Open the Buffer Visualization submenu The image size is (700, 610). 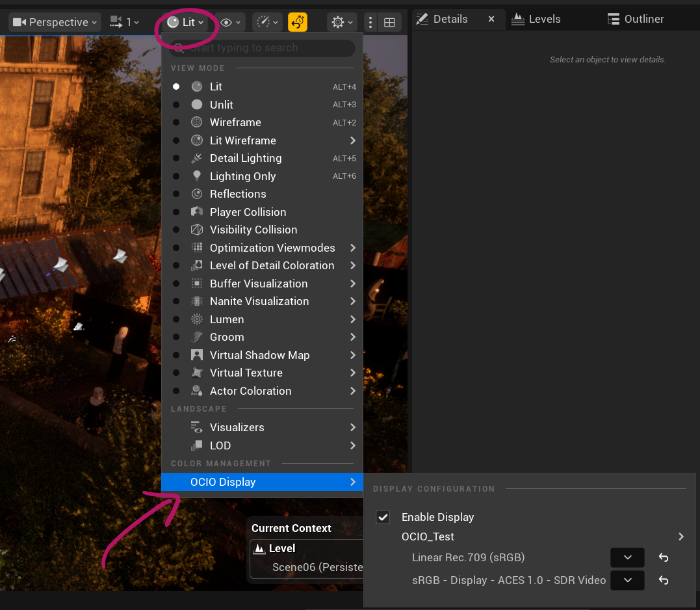[258, 284]
